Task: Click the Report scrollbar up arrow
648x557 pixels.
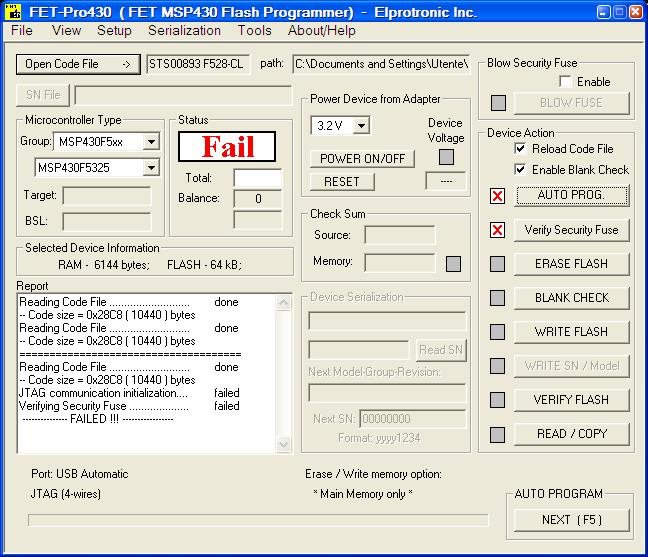Action: click(x=284, y=302)
